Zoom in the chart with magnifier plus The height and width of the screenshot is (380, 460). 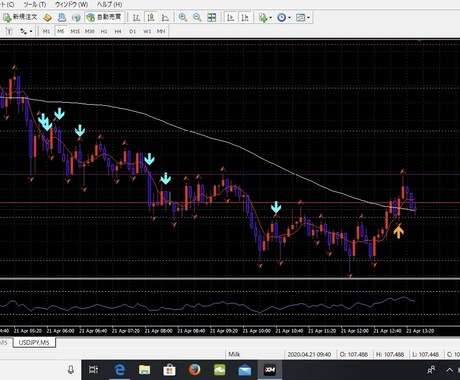(183, 17)
